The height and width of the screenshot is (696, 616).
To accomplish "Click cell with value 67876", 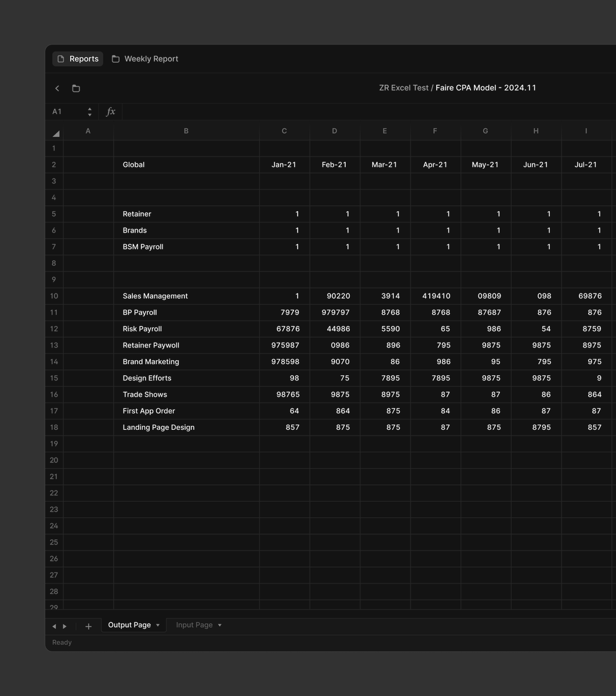I will coord(284,329).
